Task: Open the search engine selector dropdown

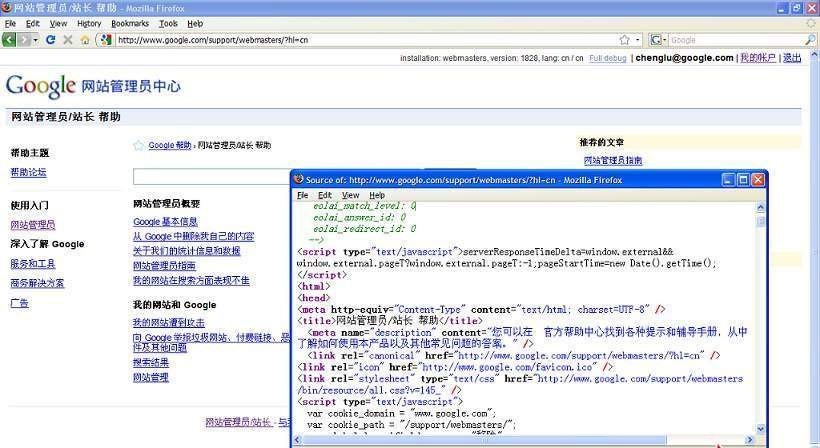Action: [x=658, y=40]
